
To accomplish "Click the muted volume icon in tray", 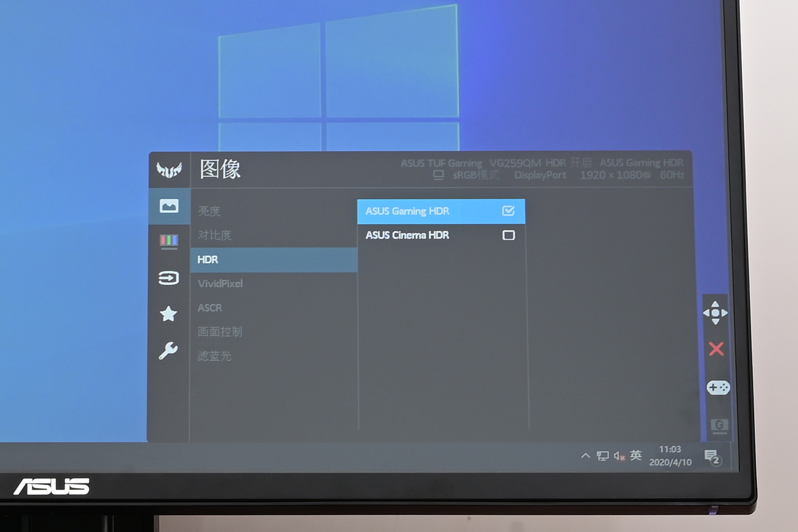I will click(619, 456).
